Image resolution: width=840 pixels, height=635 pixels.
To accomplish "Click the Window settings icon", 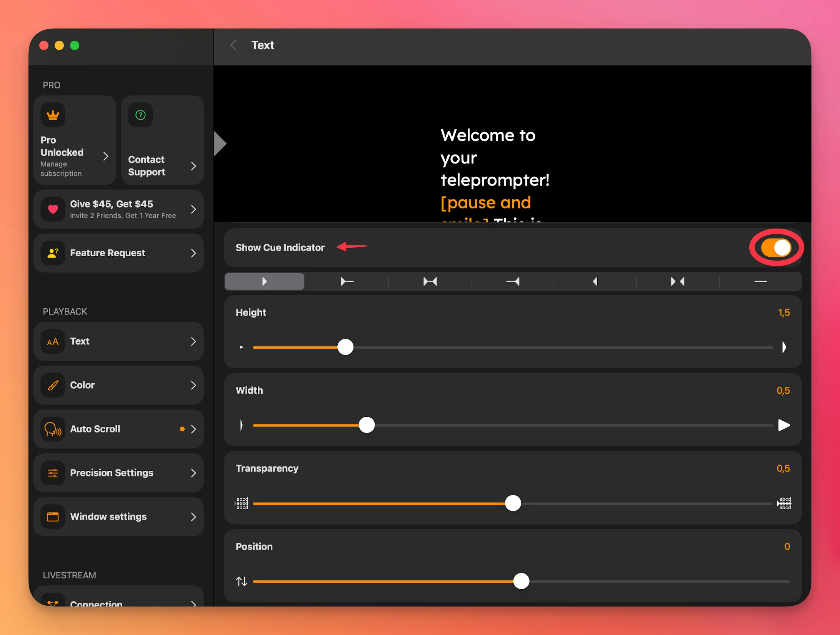I will pyautogui.click(x=52, y=516).
